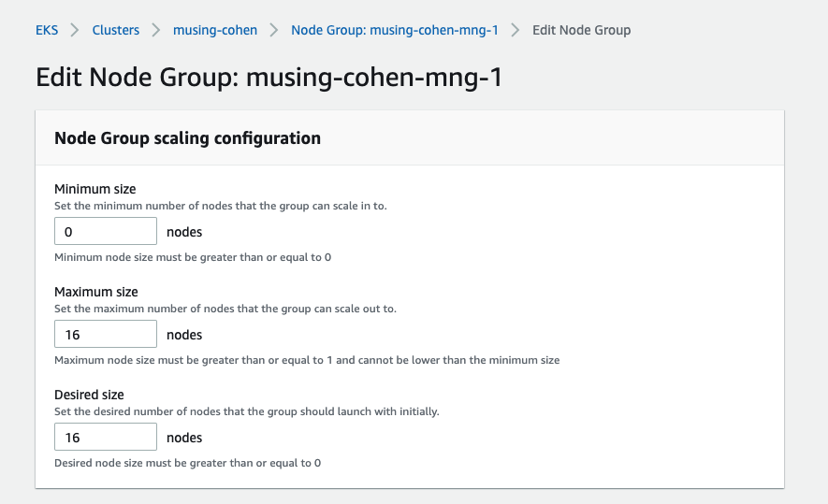828x504 pixels.
Task: Go to the Clusters breadcrumb link
Action: pos(116,30)
